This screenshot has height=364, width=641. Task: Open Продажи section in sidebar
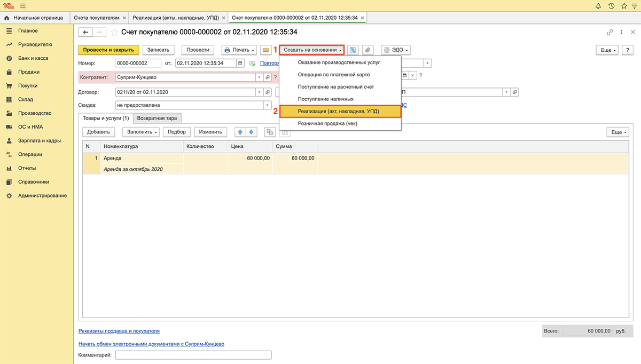29,72
